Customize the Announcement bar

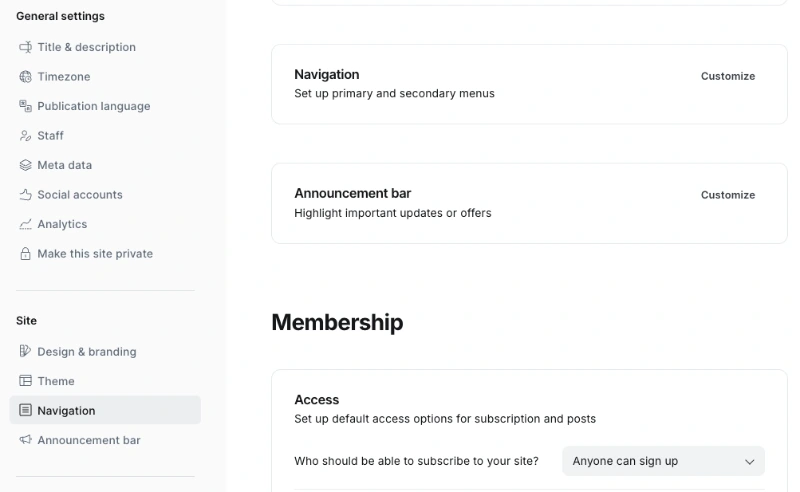coord(727,195)
